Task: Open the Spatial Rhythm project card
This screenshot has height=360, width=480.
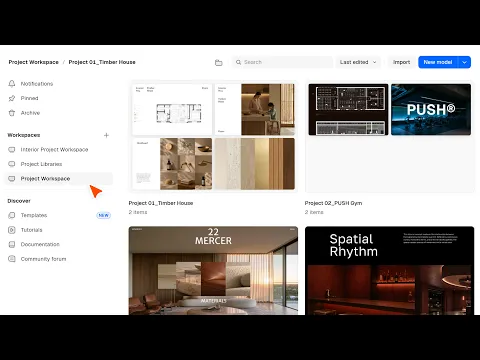Action: (389, 271)
